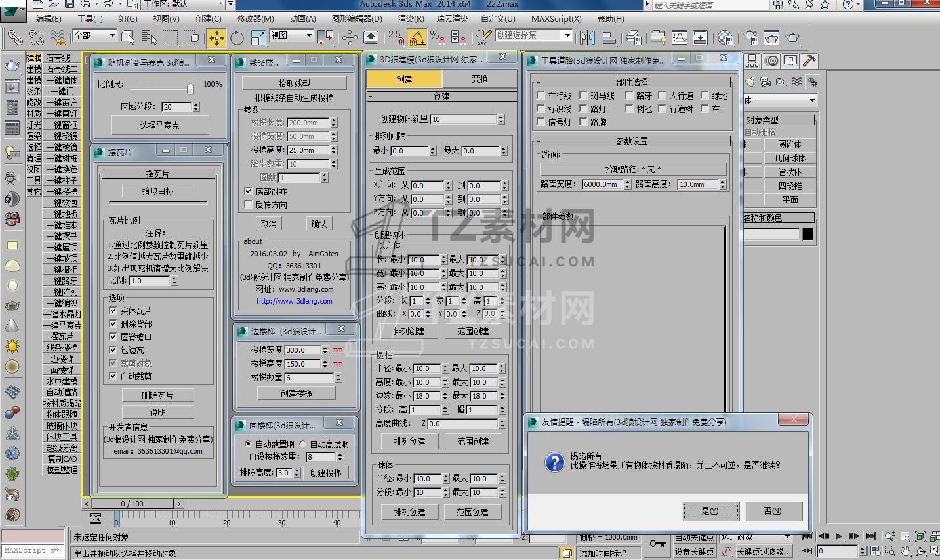
Task: Switch to the 变换 tab
Action: [x=479, y=79]
